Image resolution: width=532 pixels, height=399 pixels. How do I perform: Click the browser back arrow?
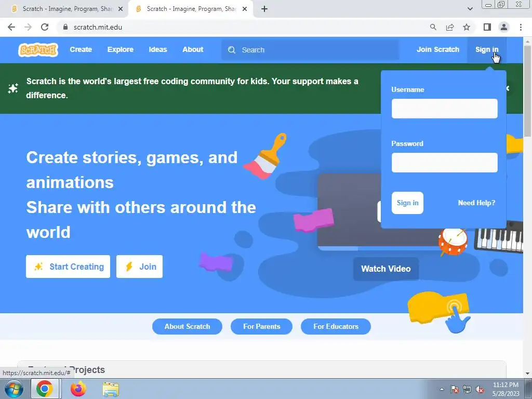[x=11, y=27]
